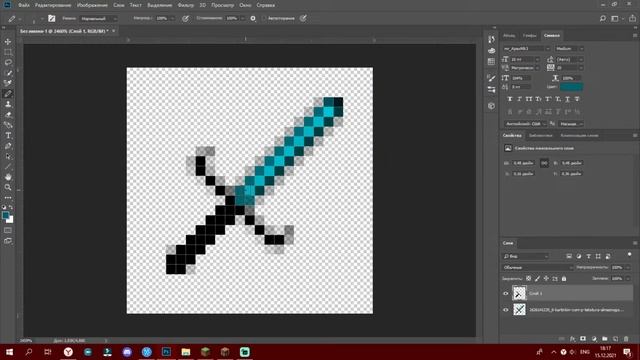Hide the layer with the long filename via the eye icon
The image size is (640, 360).
pos(506,310)
